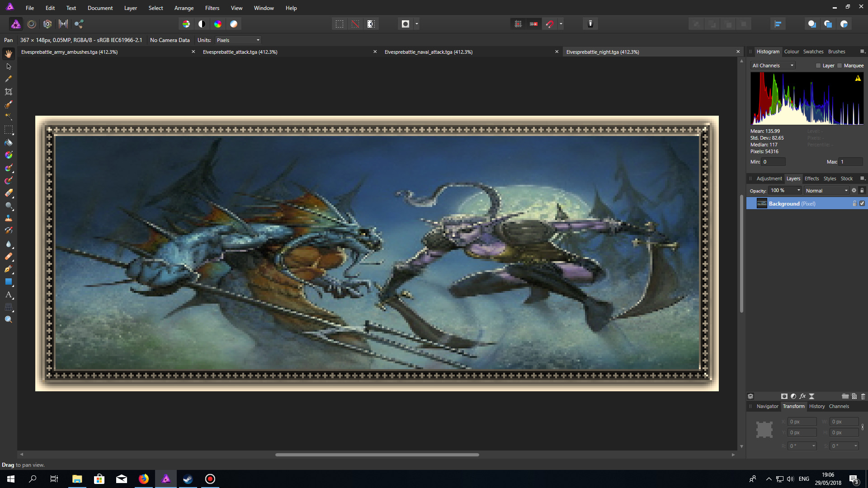Select the Artistic Text tool
This screenshot has height=488, width=868.
(x=9, y=294)
